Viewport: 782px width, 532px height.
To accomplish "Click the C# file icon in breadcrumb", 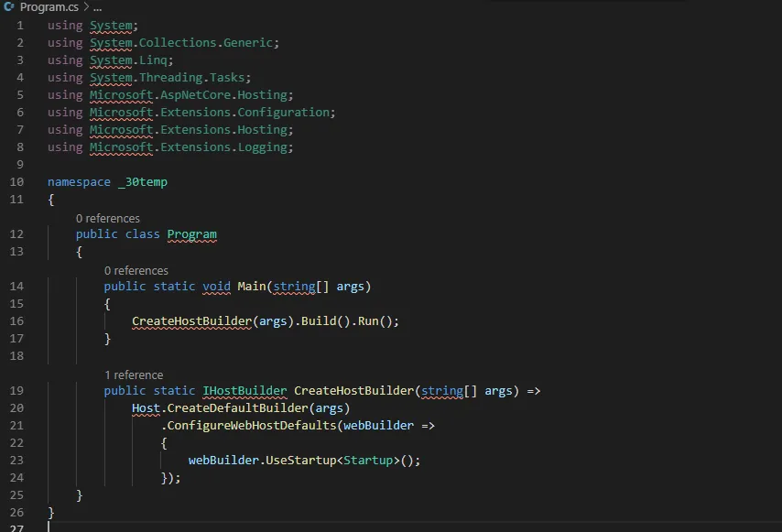I will pos(8,6).
